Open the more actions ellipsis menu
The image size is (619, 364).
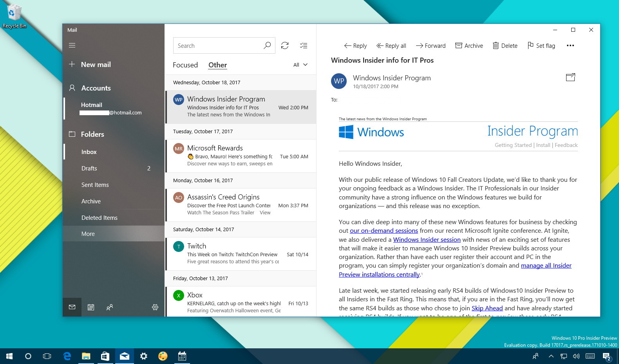(x=570, y=46)
